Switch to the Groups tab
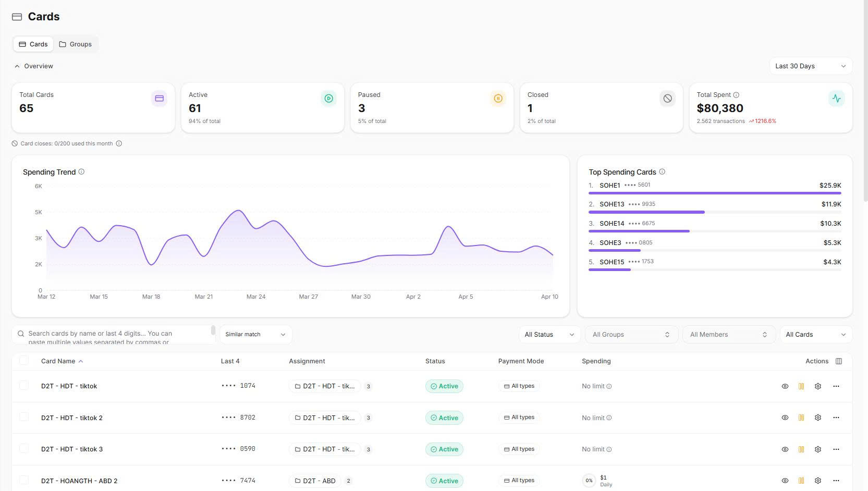Viewport: 868px width, 491px height. point(76,44)
